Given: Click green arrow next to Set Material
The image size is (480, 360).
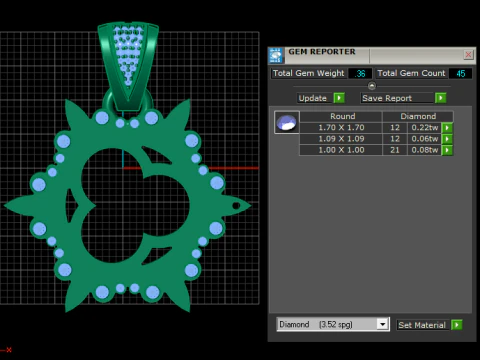Looking at the screenshot, I should pyautogui.click(x=457, y=325).
